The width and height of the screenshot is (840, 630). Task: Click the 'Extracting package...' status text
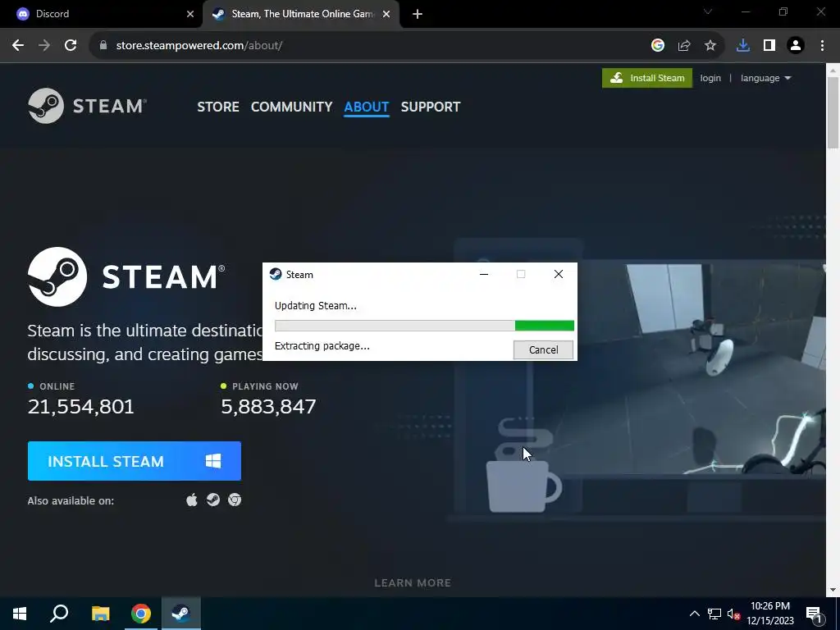click(x=322, y=346)
